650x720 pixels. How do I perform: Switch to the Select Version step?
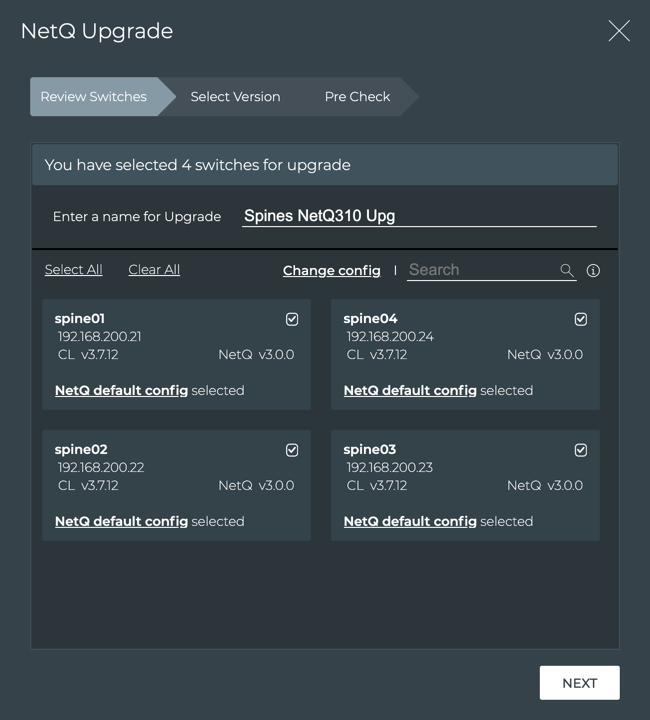[x=235, y=97]
